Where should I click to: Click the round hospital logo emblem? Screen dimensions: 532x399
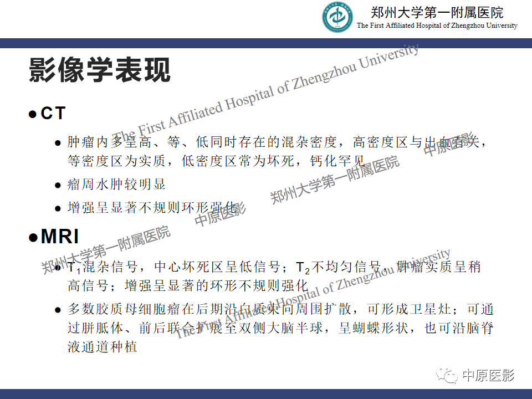(x=337, y=17)
